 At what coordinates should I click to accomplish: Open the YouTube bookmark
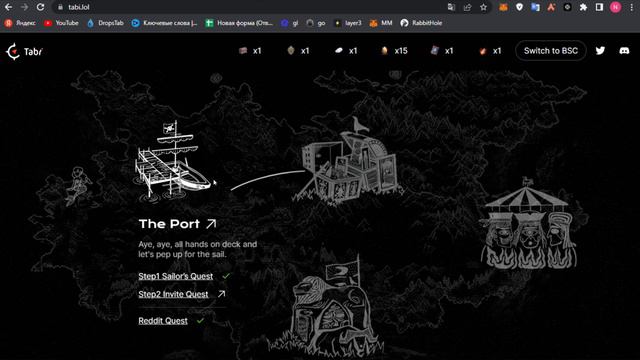(x=61, y=23)
